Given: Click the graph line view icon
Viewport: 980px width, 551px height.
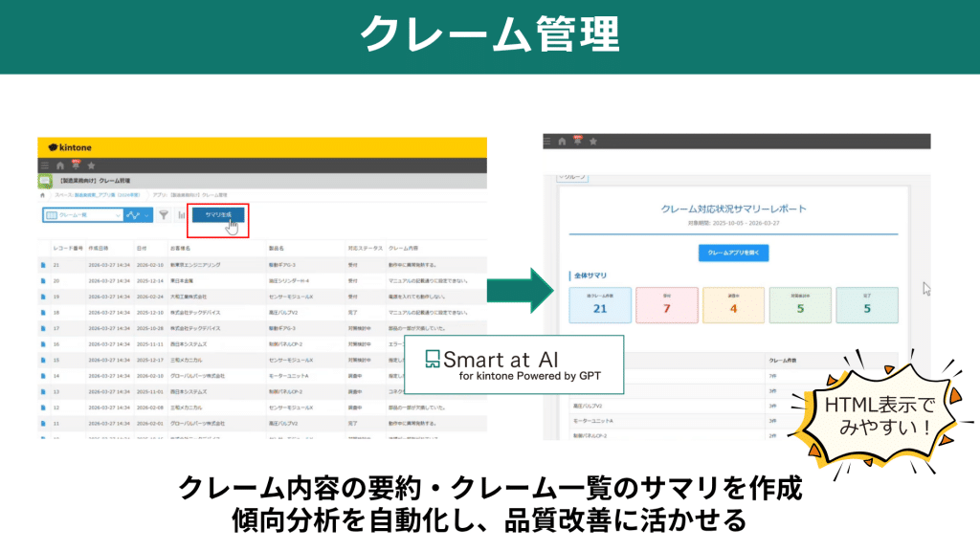Looking at the screenshot, I should coord(132,215).
